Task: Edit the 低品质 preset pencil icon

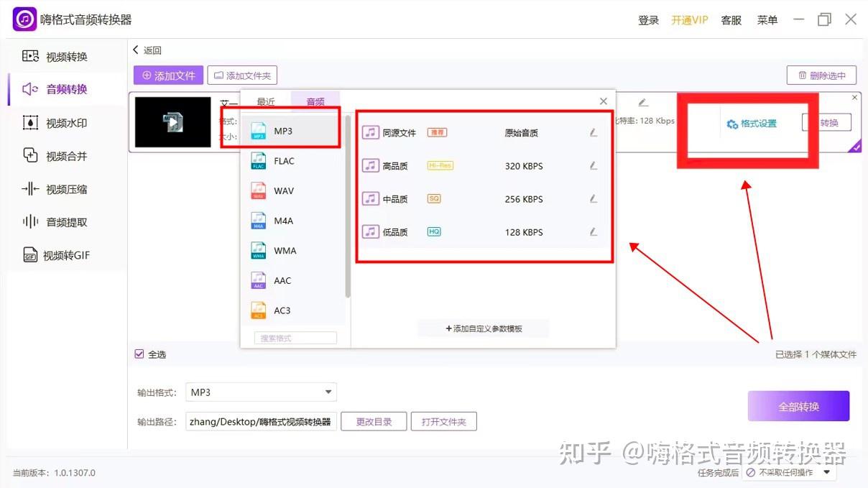Action: tap(594, 232)
